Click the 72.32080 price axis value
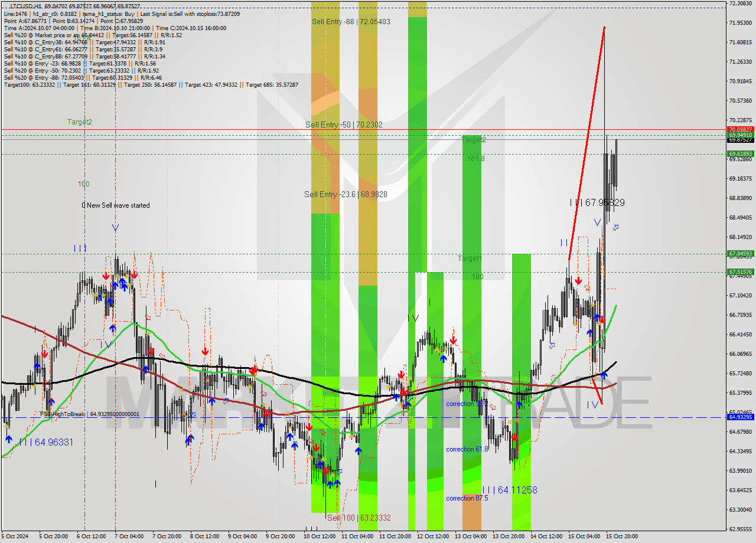The width and height of the screenshot is (756, 543). pyautogui.click(x=740, y=4)
